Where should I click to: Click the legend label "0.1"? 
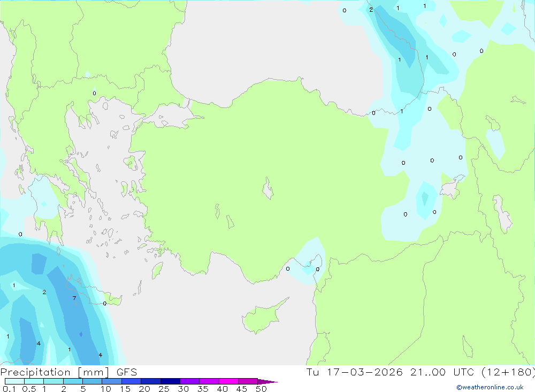point(9,389)
